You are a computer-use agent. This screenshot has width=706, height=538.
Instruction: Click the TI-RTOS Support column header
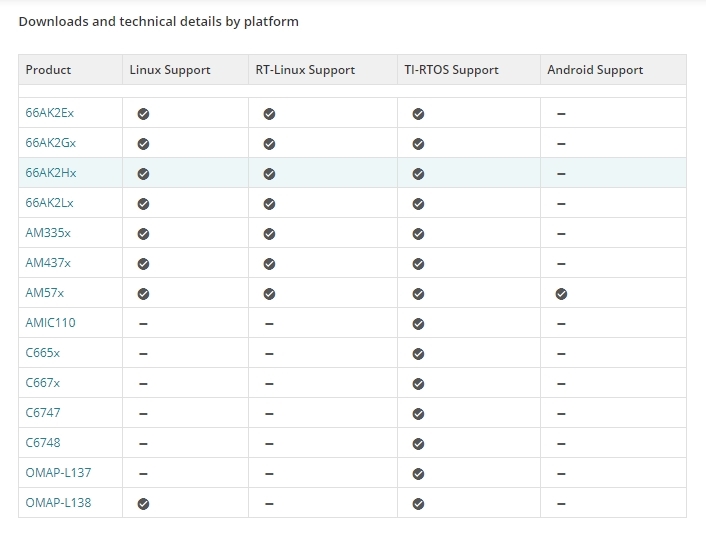pyautogui.click(x=453, y=70)
